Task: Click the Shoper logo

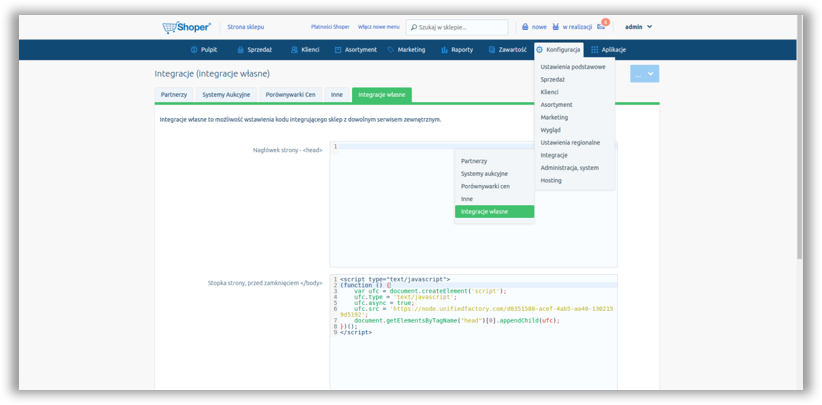Action: pos(187,27)
